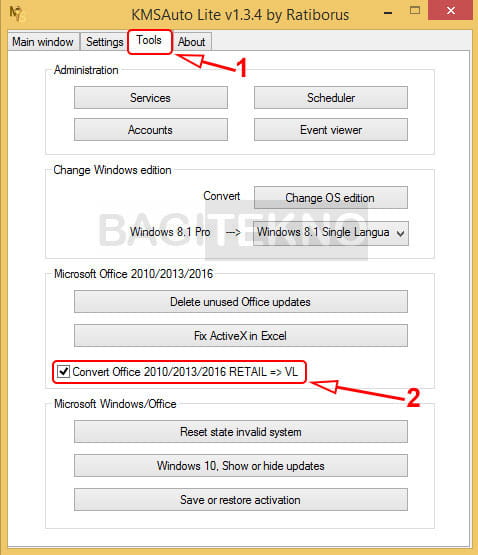Open the Event viewer button
The width and height of the screenshot is (478, 555).
click(331, 130)
